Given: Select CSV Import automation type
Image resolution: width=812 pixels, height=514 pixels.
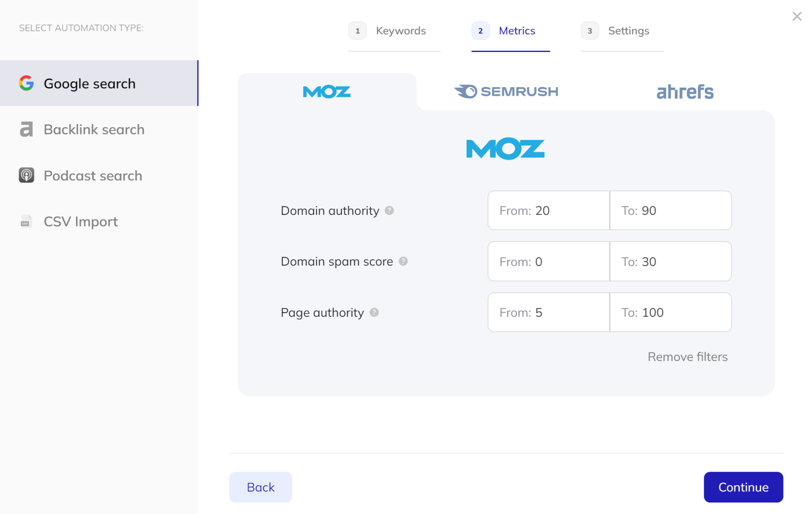Looking at the screenshot, I should tap(99, 221).
